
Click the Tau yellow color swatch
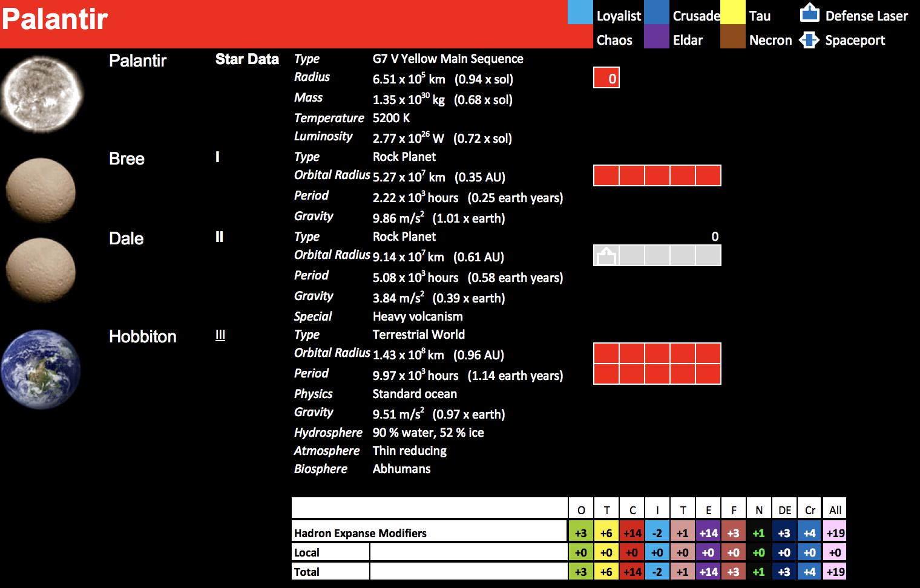(733, 12)
